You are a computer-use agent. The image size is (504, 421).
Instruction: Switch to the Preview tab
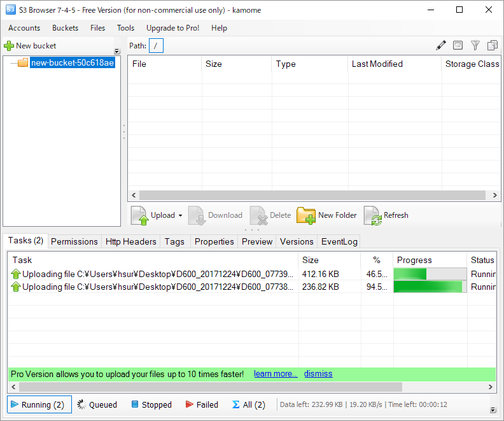(257, 241)
